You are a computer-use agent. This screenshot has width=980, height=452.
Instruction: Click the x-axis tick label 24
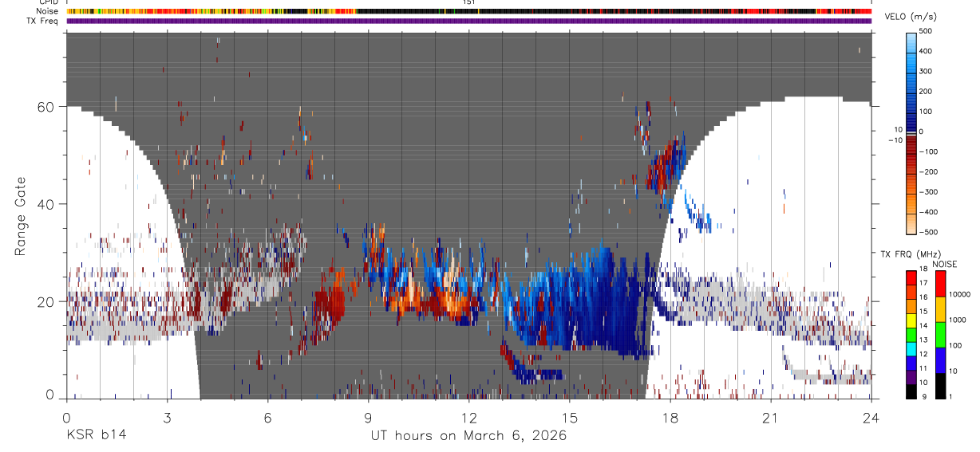[x=871, y=418]
